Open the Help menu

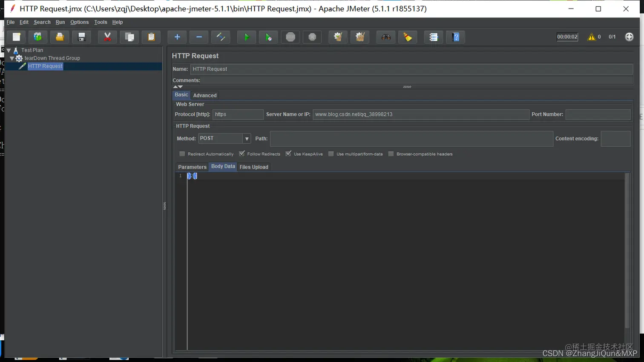[x=118, y=22]
